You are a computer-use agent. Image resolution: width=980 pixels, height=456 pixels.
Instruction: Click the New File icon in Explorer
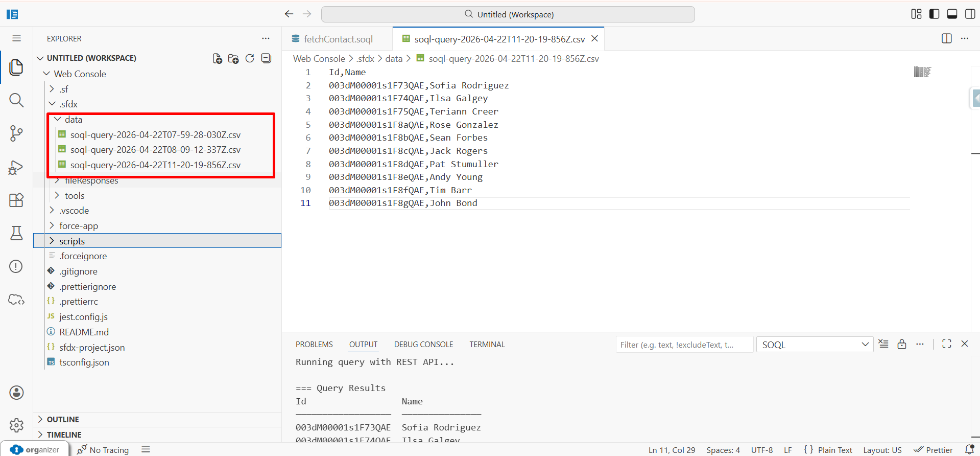(x=218, y=58)
